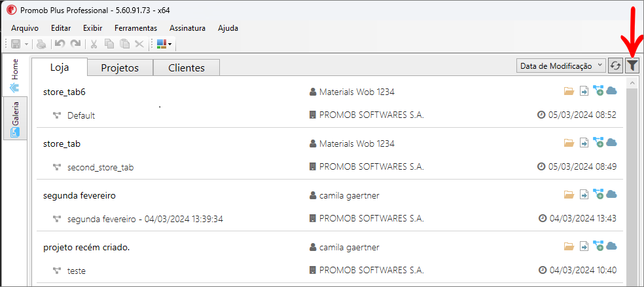
Task: Click PROMOB SOFTWARES S.A. in the teste row
Action: click(x=371, y=271)
